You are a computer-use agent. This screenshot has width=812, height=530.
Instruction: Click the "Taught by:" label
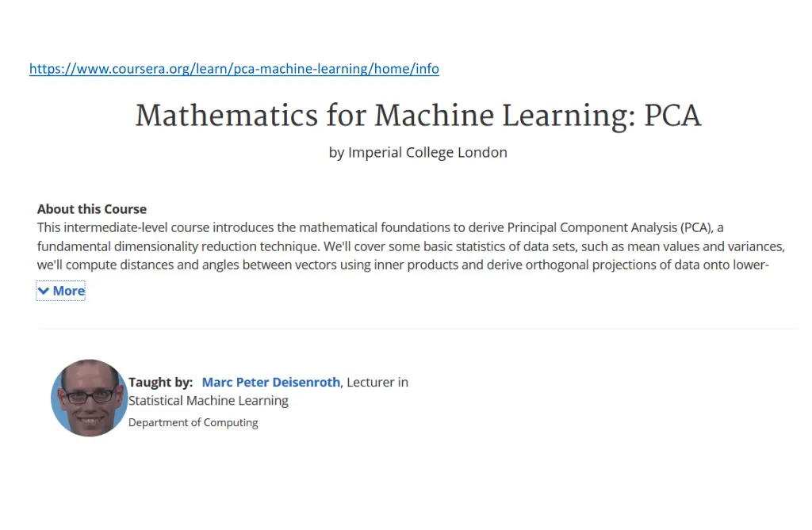[x=161, y=383]
